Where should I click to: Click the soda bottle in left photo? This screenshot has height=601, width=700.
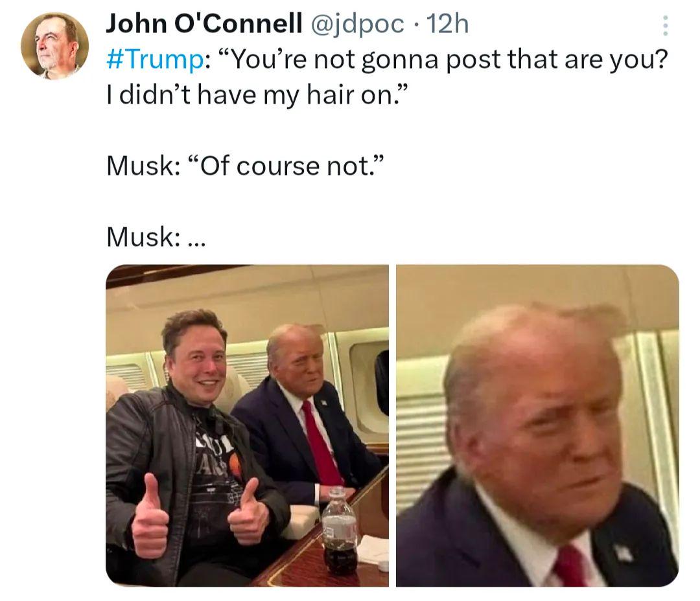[339, 532]
